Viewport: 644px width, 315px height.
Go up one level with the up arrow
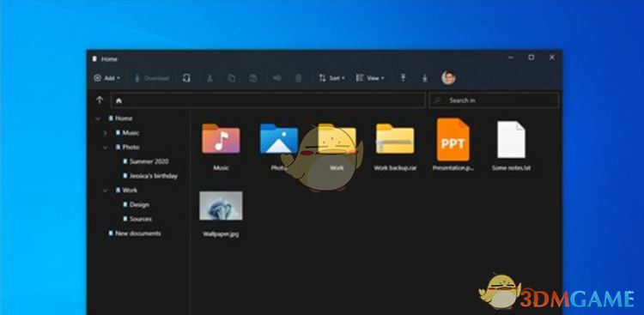pyautogui.click(x=100, y=100)
